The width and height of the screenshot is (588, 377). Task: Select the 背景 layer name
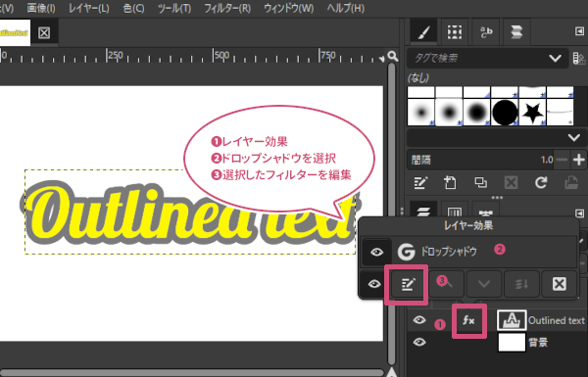point(538,343)
